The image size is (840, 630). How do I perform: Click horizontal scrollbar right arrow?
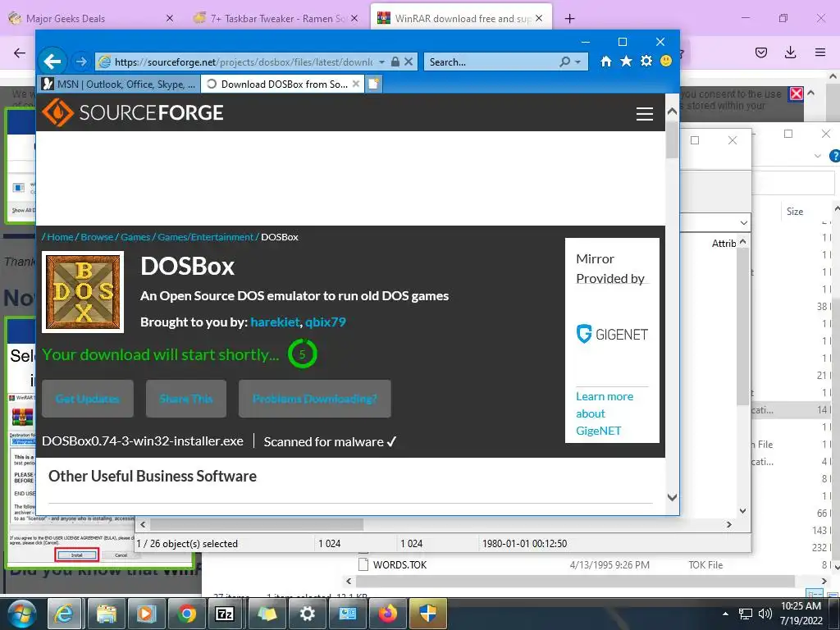pyautogui.click(x=728, y=524)
